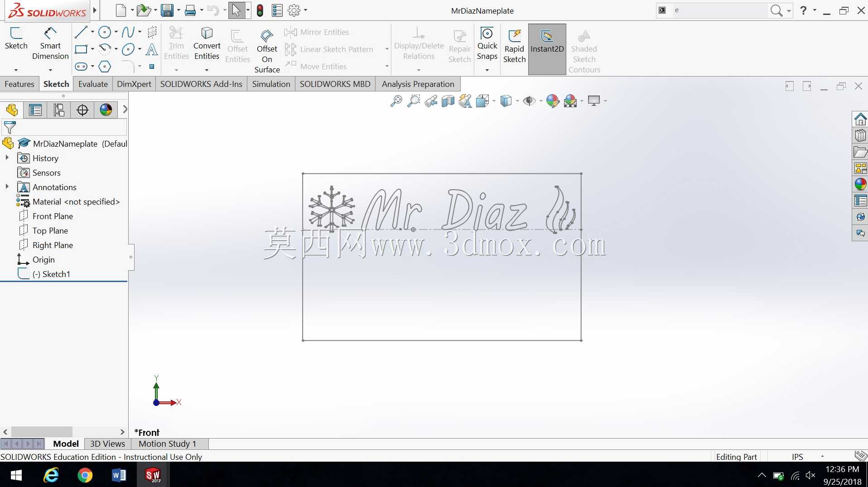Select Origin in the feature tree
Screen dimensions: 868x487
pos(43,260)
